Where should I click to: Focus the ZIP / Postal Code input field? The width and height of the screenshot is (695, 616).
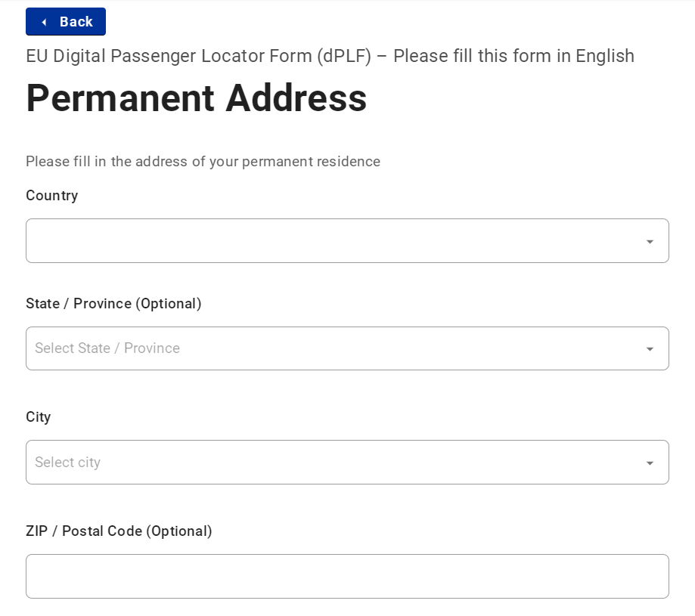(347, 577)
